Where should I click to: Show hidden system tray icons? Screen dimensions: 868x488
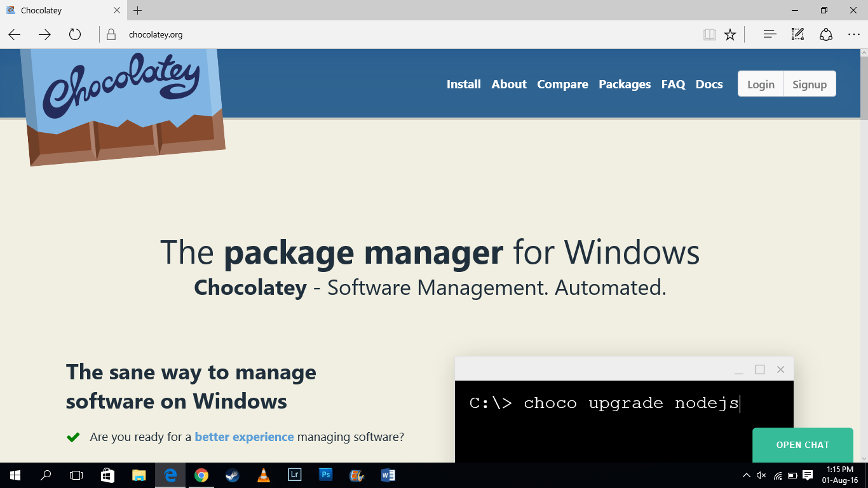(747, 475)
